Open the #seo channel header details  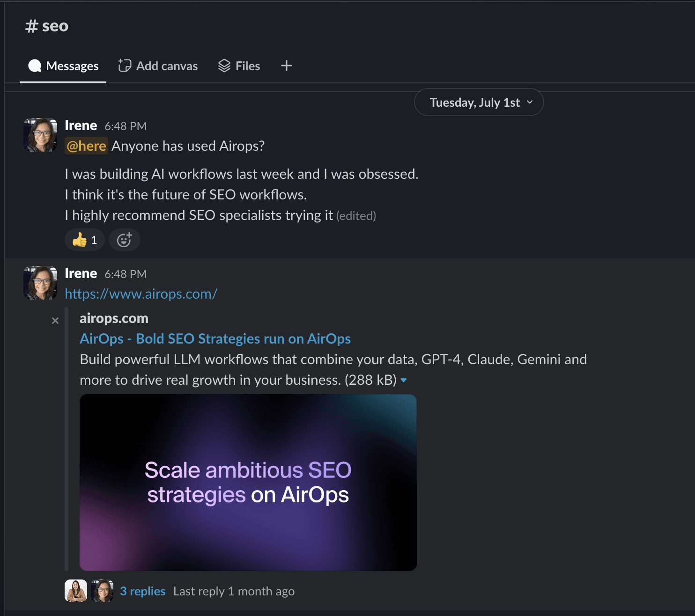click(x=47, y=26)
